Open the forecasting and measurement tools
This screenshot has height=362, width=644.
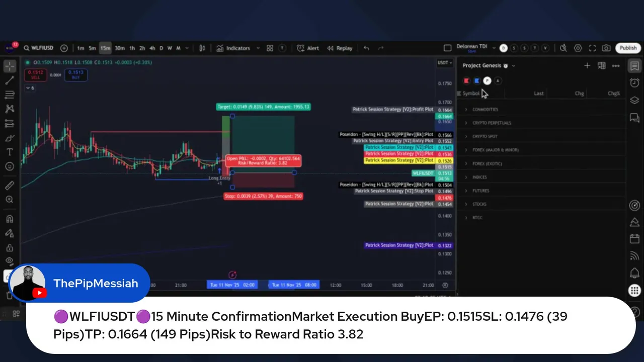[10, 123]
